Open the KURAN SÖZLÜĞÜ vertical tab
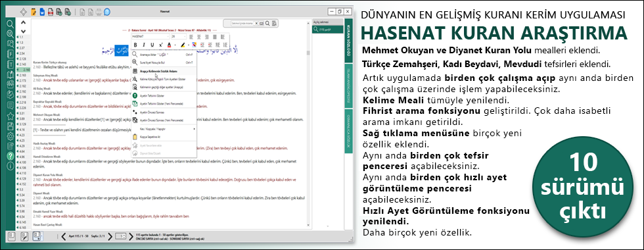 click(x=348, y=40)
